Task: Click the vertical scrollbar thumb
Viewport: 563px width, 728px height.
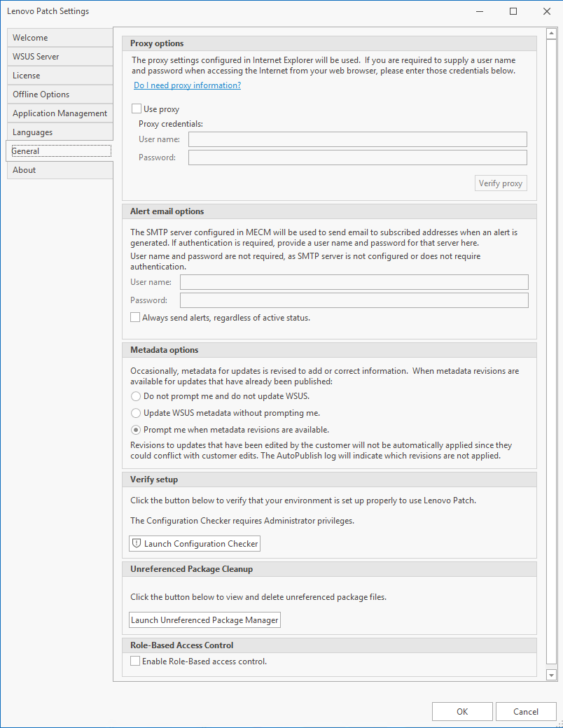Action: [551, 352]
